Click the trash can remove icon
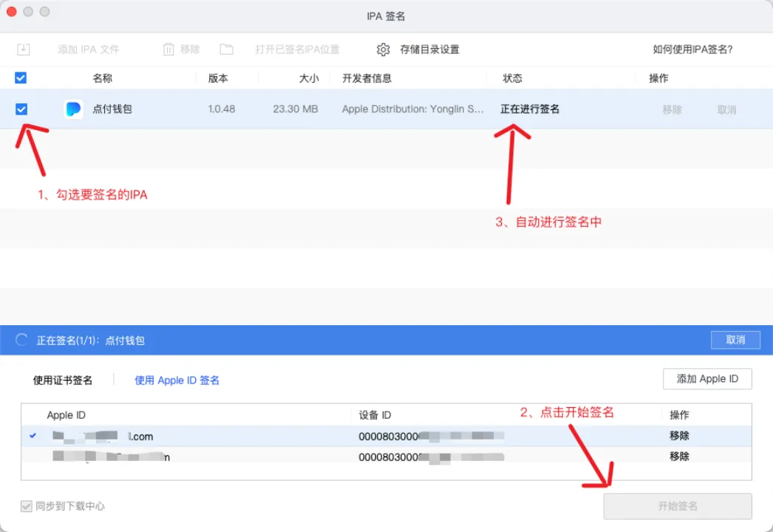Viewport: 773px width, 532px height. pyautogui.click(x=168, y=50)
